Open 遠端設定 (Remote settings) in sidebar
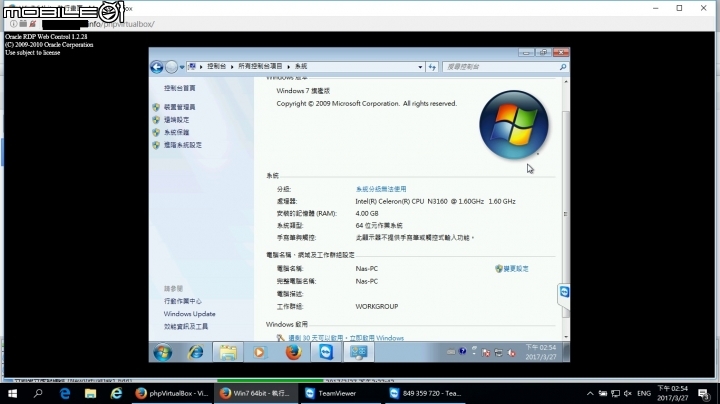The image size is (720, 404). (x=176, y=120)
